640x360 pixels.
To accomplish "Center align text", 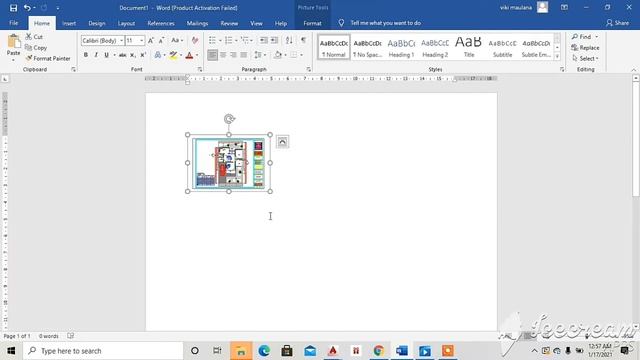I will click(223, 55).
